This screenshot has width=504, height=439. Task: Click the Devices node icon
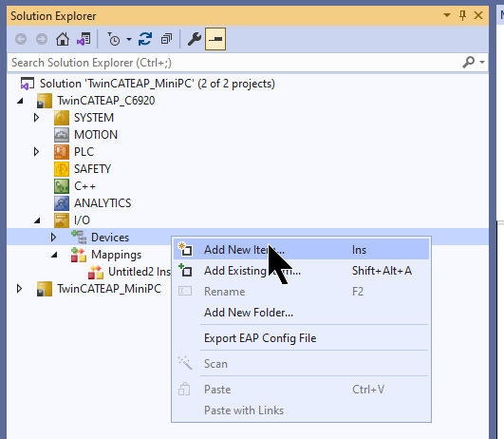point(79,238)
